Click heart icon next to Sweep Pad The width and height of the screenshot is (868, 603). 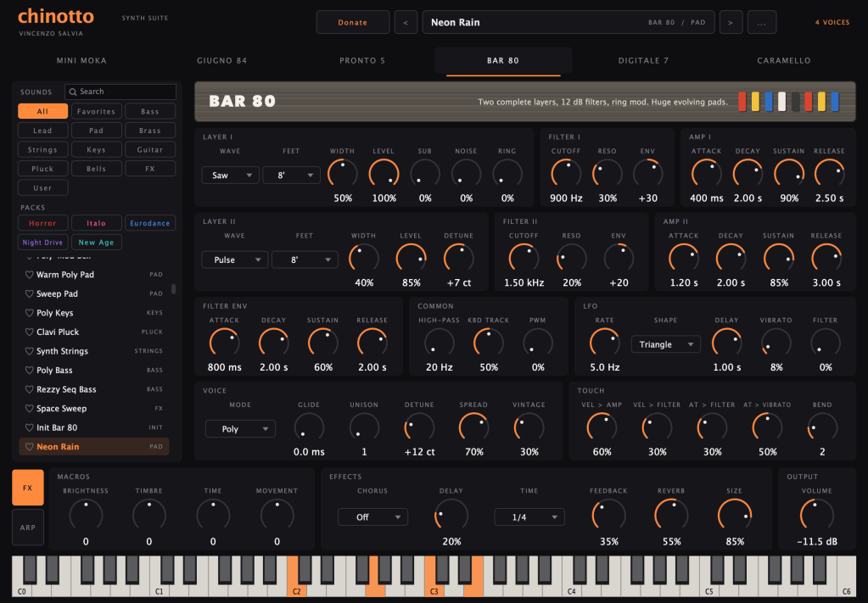coord(30,293)
